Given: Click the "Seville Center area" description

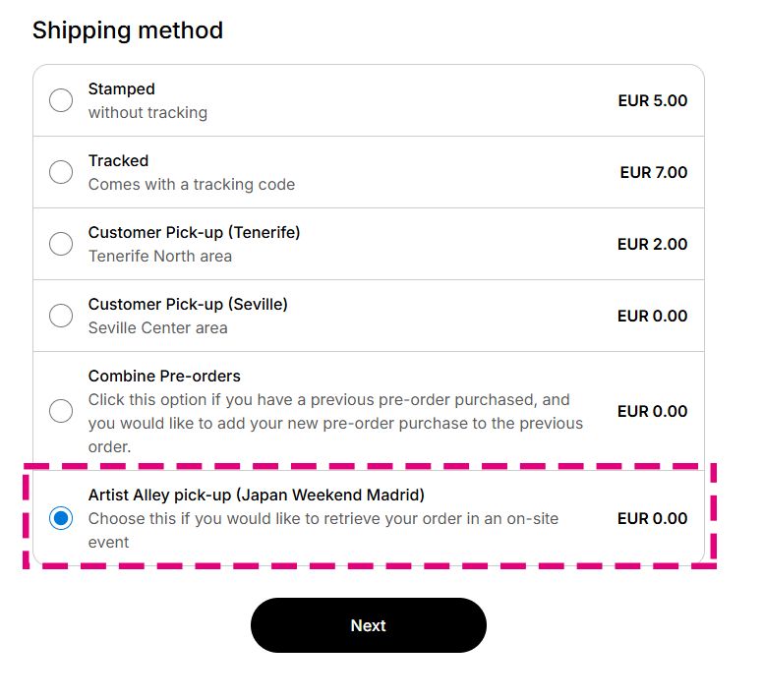Looking at the screenshot, I should point(157,327).
